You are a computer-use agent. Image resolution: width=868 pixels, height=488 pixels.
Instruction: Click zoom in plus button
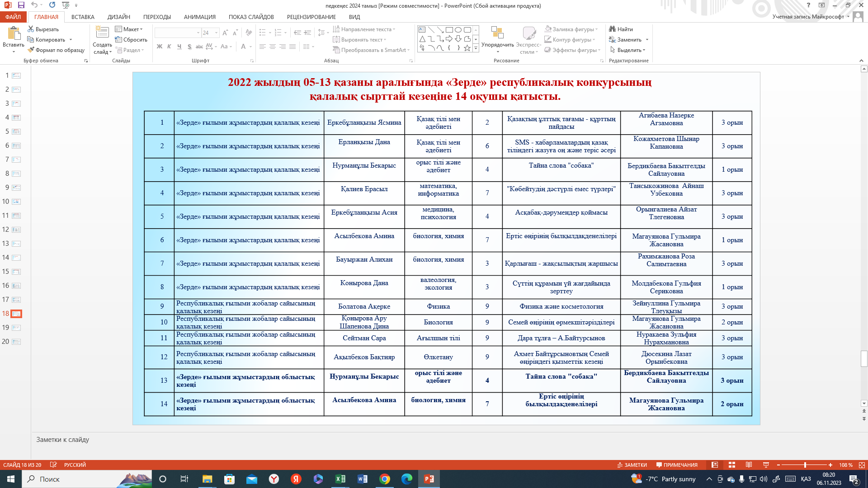pos(830,465)
